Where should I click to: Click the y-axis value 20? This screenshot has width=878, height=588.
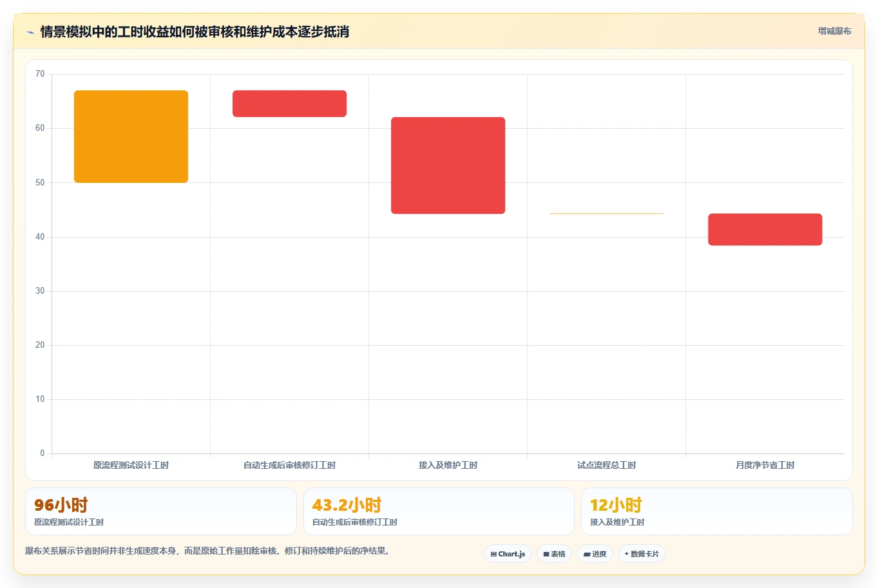click(x=40, y=345)
